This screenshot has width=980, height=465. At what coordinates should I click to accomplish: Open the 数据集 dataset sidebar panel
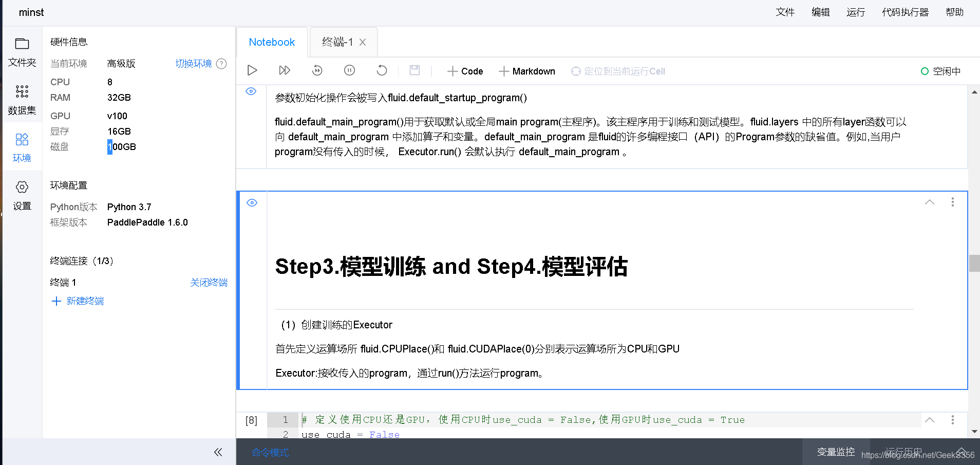click(x=22, y=100)
